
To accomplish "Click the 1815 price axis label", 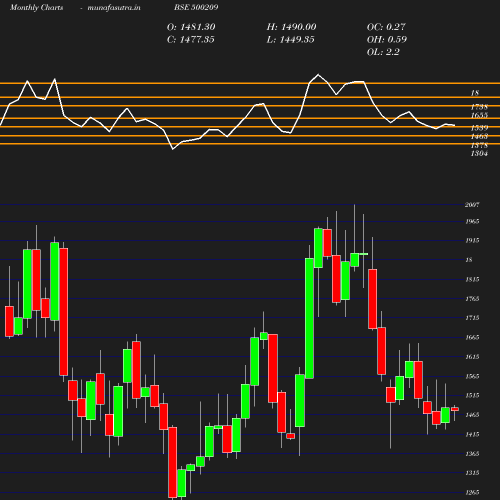I will click(x=472, y=279).
